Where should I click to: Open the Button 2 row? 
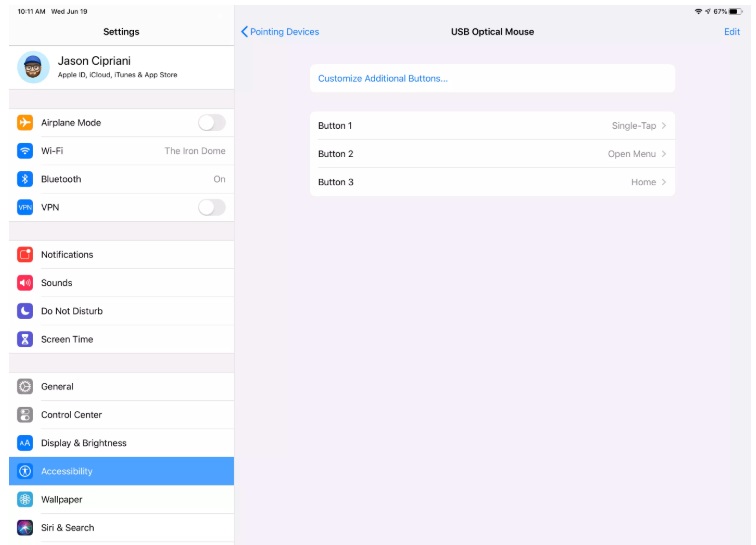point(492,154)
